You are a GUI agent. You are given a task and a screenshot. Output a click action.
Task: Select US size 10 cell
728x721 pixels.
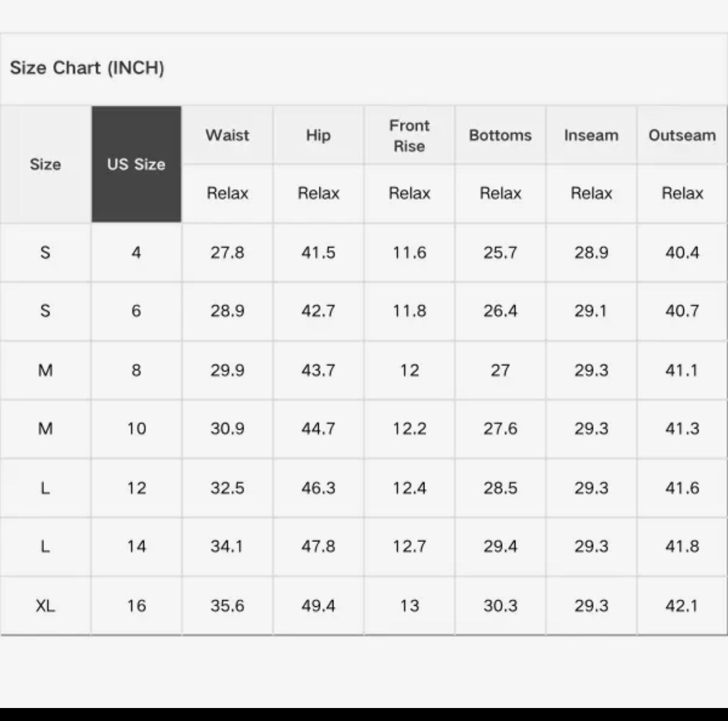pyautogui.click(x=136, y=429)
